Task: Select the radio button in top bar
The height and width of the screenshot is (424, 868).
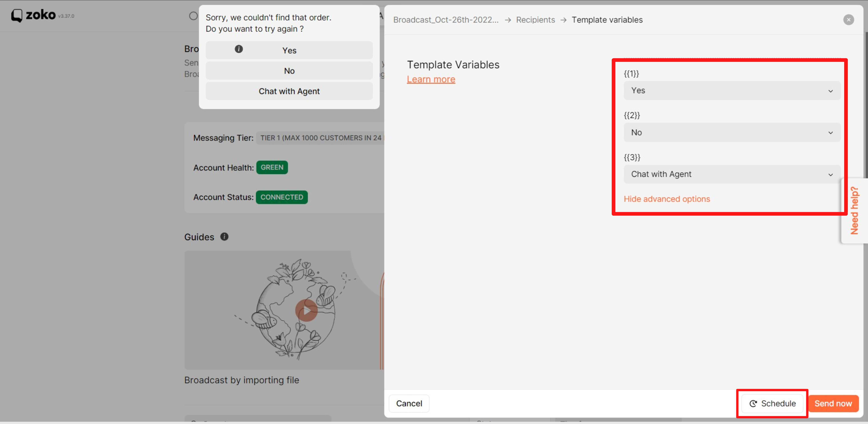Action: coord(193,16)
